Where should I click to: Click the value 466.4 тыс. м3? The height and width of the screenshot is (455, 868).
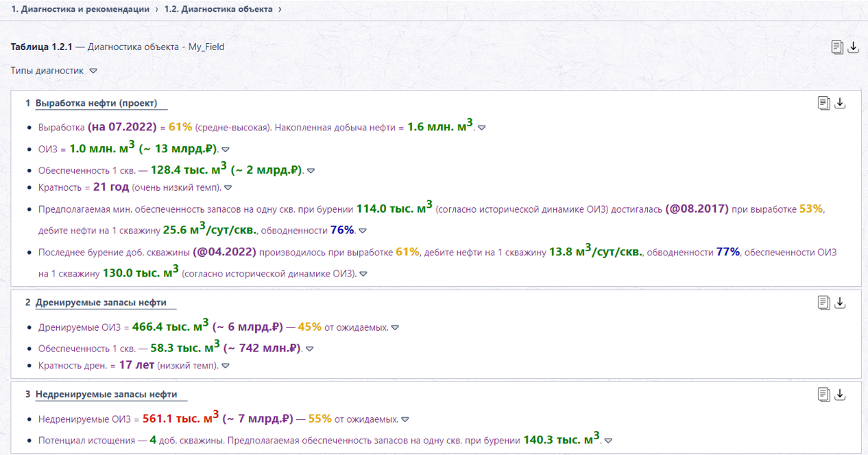tap(170, 326)
